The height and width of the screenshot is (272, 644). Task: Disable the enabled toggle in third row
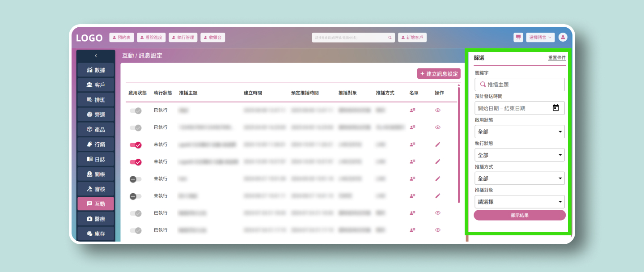tap(136, 145)
